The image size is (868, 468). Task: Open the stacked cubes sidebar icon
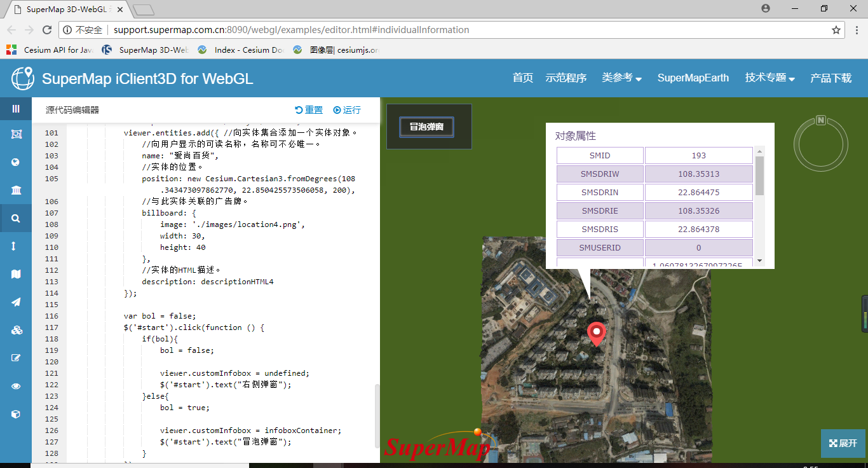[x=16, y=330]
